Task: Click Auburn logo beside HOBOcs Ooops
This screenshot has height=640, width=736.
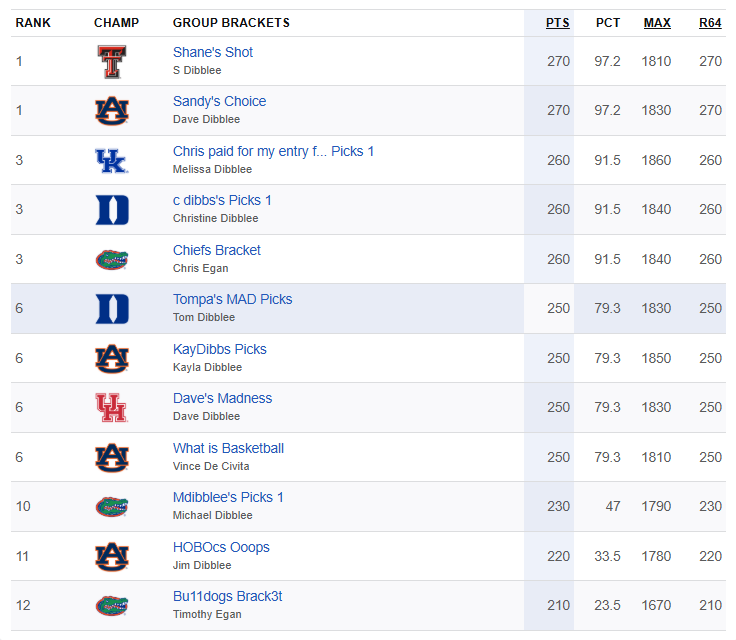Action: click(112, 557)
